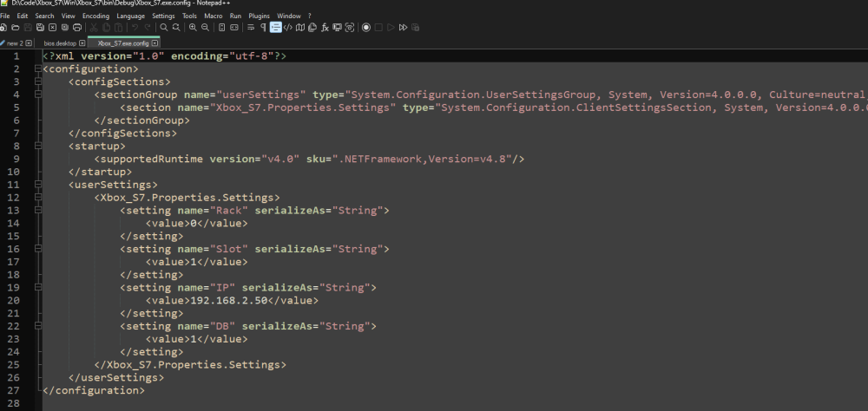Image resolution: width=868 pixels, height=411 pixels.
Task: Collapse the configuration fold marker on line 2
Action: point(36,68)
